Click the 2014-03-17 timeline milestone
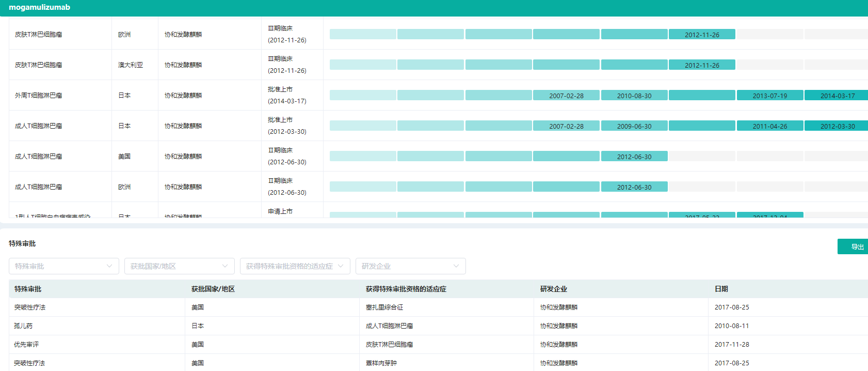This screenshot has width=868, height=371. click(x=837, y=96)
